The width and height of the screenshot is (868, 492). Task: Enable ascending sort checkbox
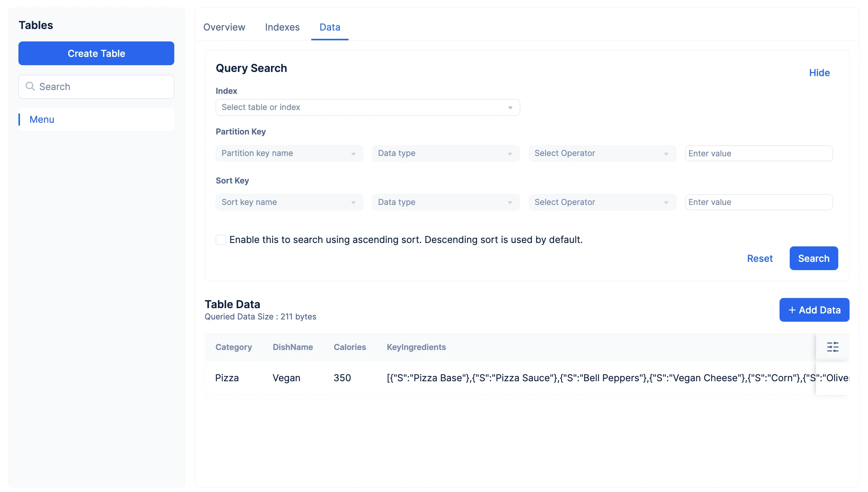221,240
